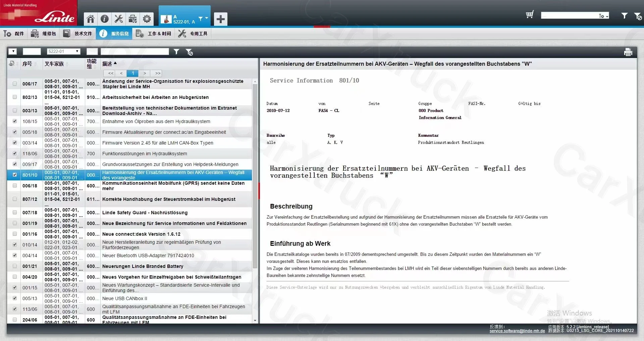Sort by 描述 description column
Viewport: 644px width, 341px height.
point(109,63)
